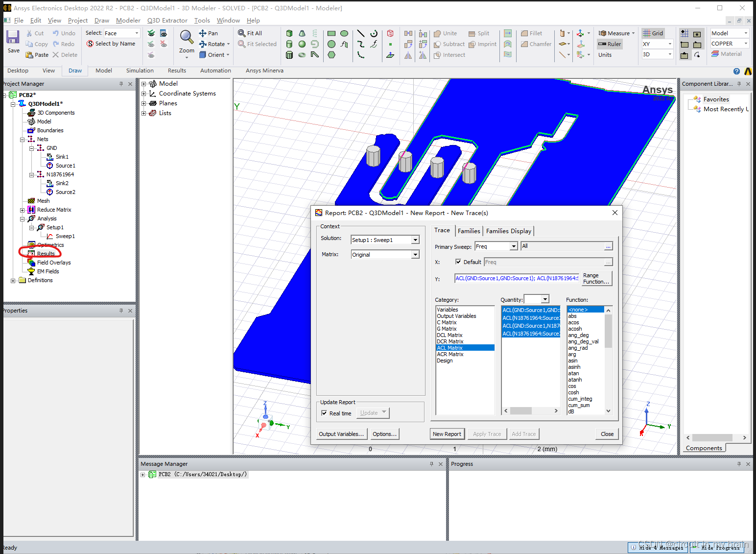
Task: Click the Function list vertical scrollbar
Action: pos(608,361)
